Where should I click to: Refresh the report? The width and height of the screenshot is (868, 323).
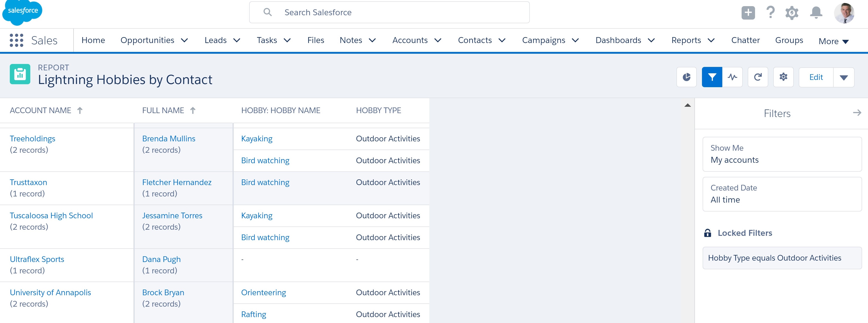point(758,77)
